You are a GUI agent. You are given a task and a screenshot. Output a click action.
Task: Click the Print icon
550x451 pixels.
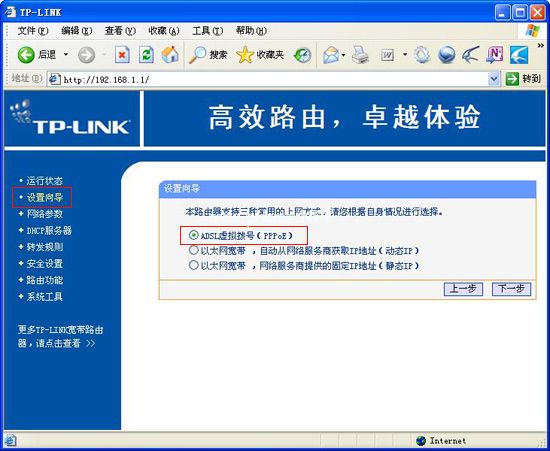tap(360, 55)
